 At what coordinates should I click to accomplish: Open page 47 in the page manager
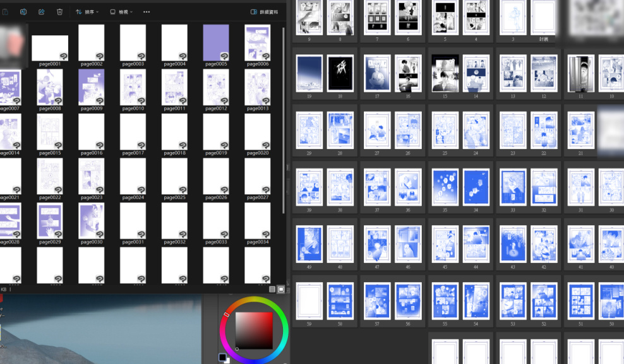[377, 244]
